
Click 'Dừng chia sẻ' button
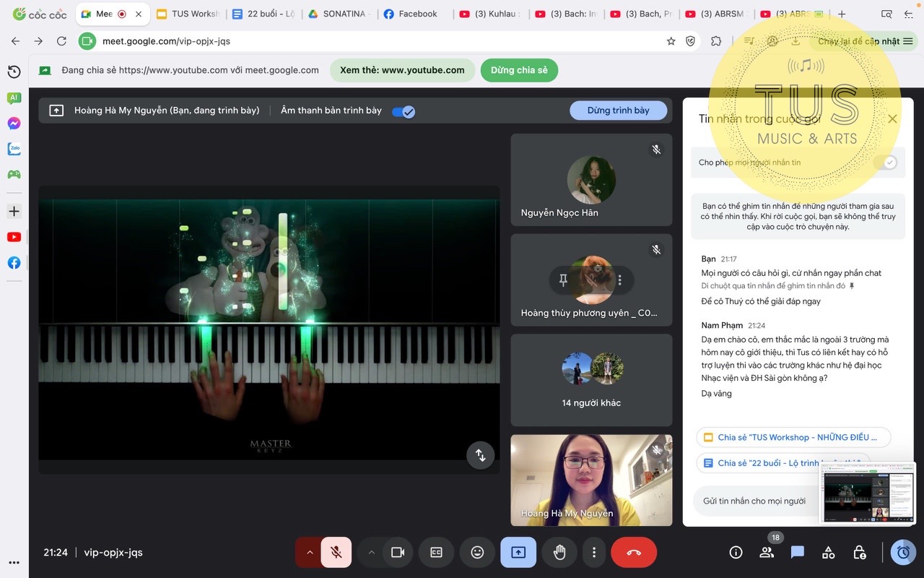tap(519, 70)
